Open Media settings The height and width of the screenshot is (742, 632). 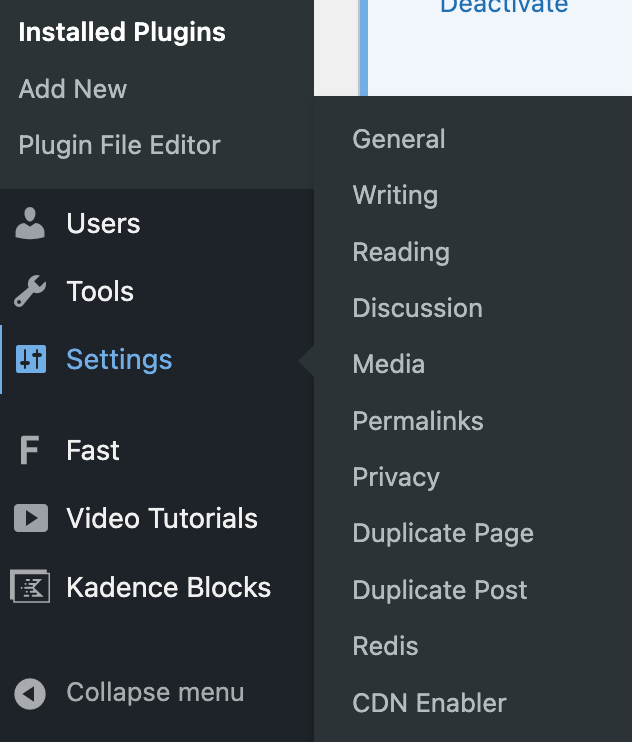(389, 364)
